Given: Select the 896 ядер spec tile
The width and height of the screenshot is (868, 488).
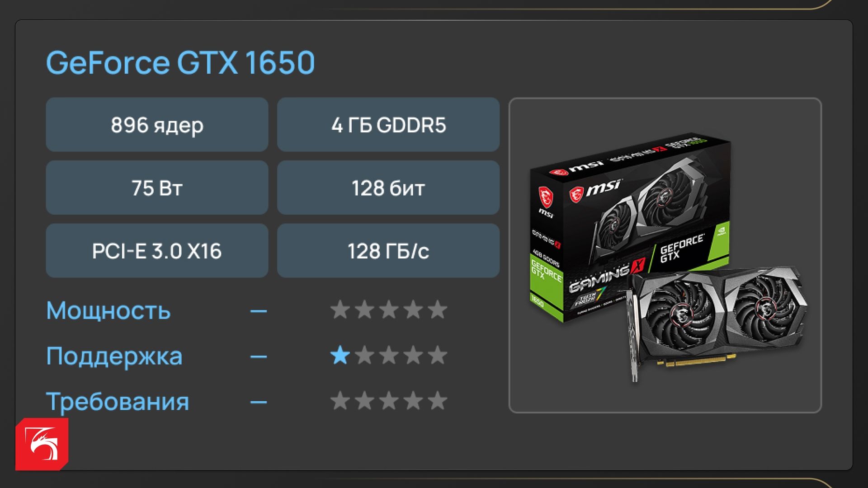Looking at the screenshot, I should tap(157, 125).
